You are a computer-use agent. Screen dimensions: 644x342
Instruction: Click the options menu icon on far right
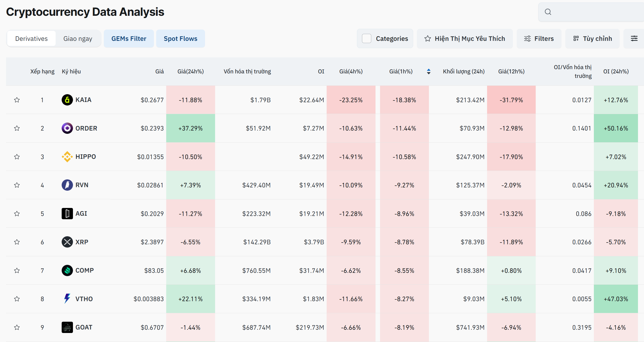click(x=634, y=38)
